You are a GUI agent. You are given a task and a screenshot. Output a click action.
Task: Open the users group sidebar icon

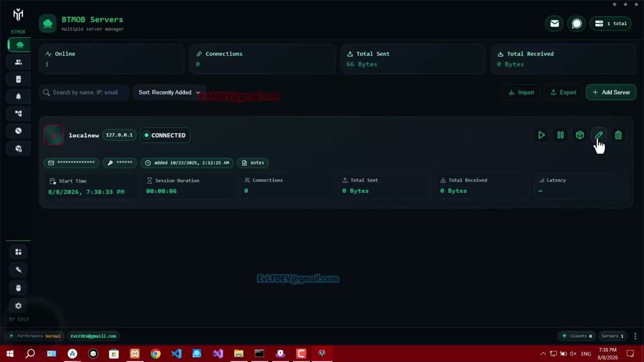19,62
